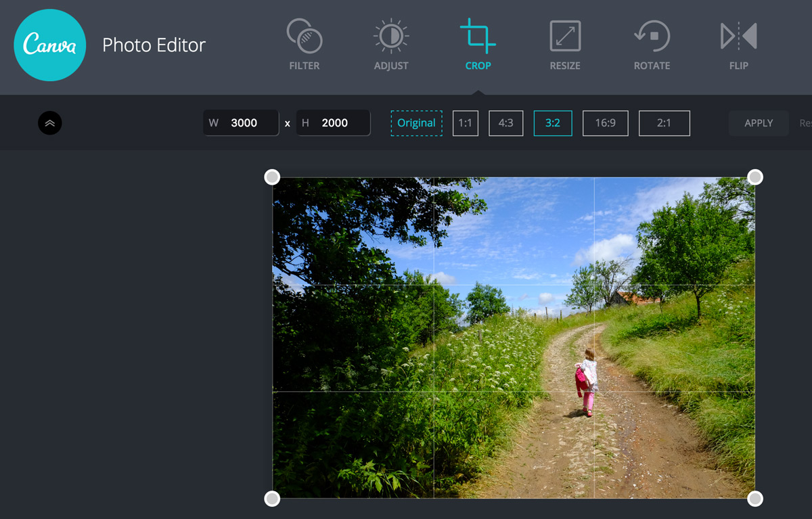Activate the 3:2 ratio preset
This screenshot has height=519, width=812.
click(553, 122)
